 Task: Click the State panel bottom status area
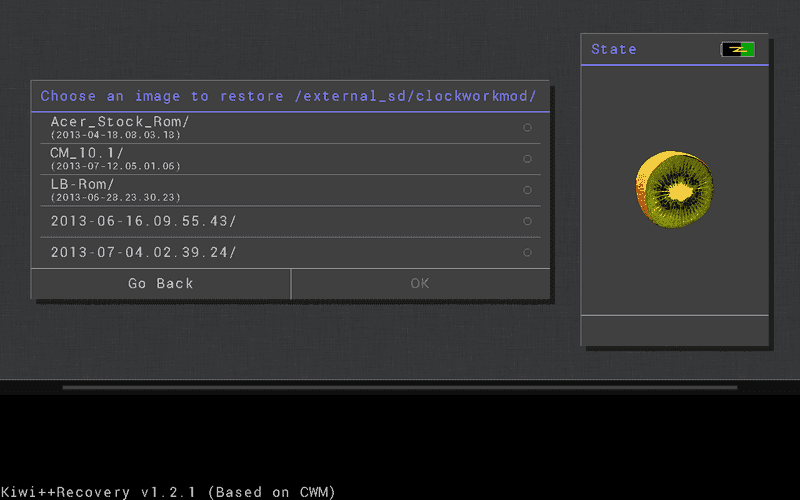(674, 331)
